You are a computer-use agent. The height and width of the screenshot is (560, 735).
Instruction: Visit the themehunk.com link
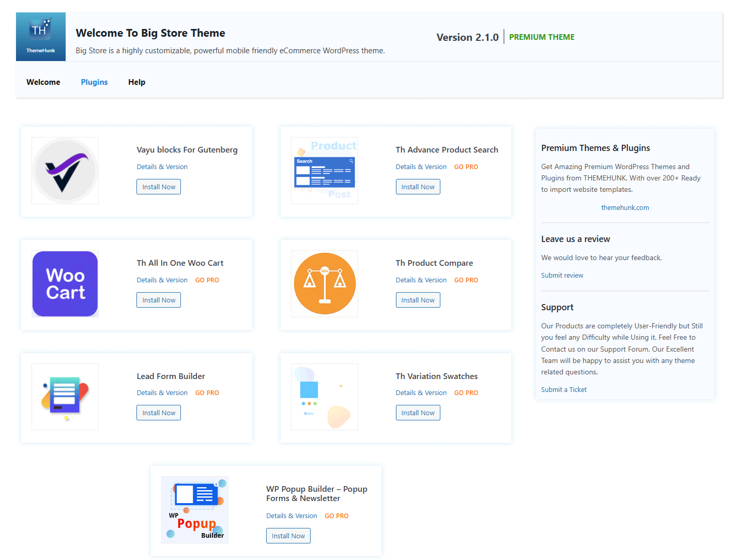pyautogui.click(x=625, y=208)
